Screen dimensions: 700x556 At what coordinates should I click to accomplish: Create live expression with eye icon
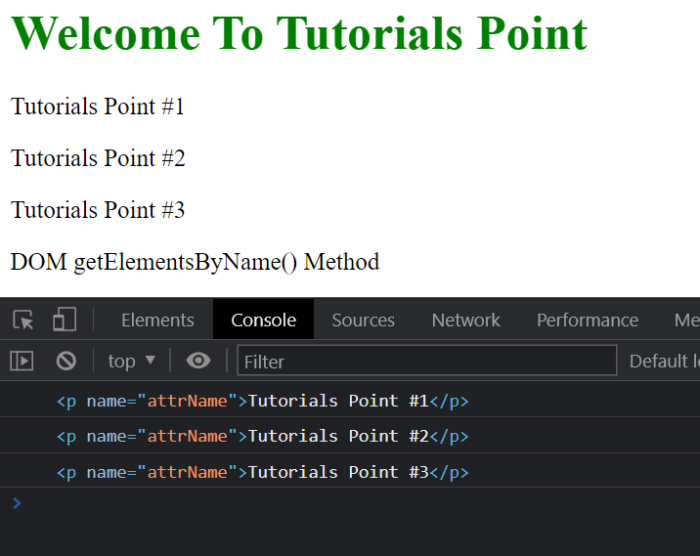(x=198, y=360)
